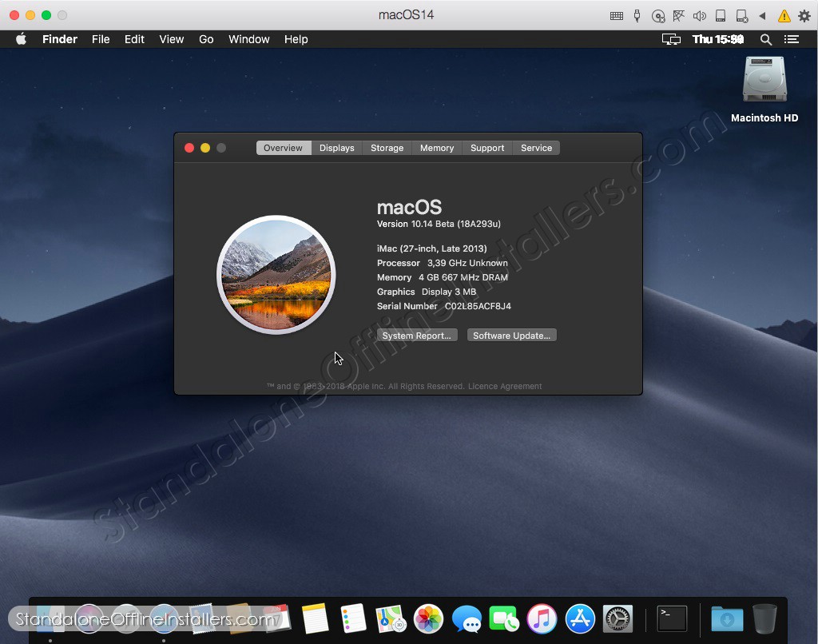
Task: Click the CD/DVD drive toolbar icon
Action: pos(658,16)
